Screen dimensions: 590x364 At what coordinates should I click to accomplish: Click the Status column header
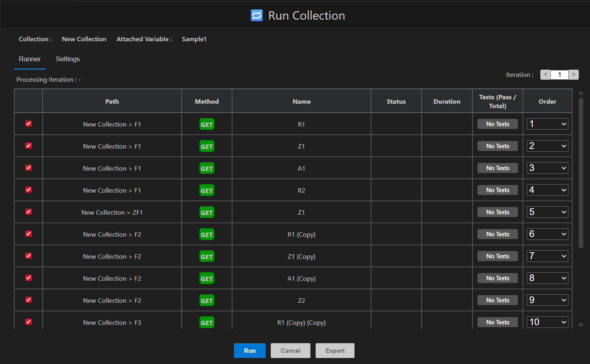point(396,101)
